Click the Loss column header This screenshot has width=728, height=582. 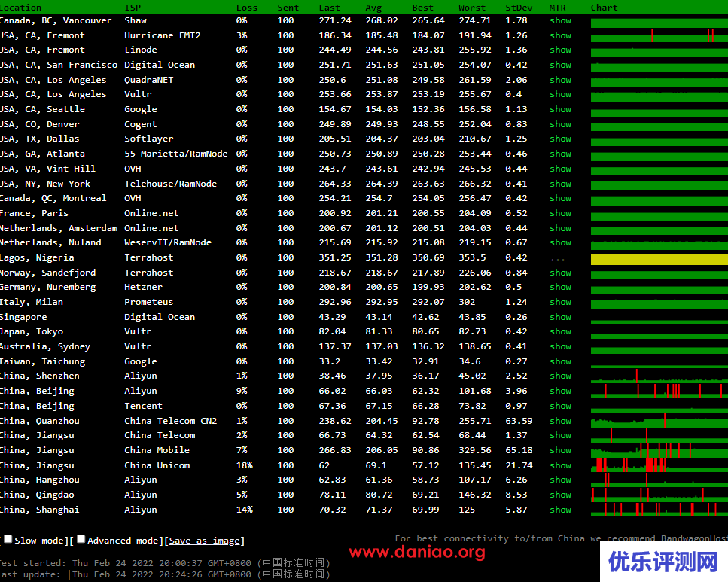tap(246, 8)
